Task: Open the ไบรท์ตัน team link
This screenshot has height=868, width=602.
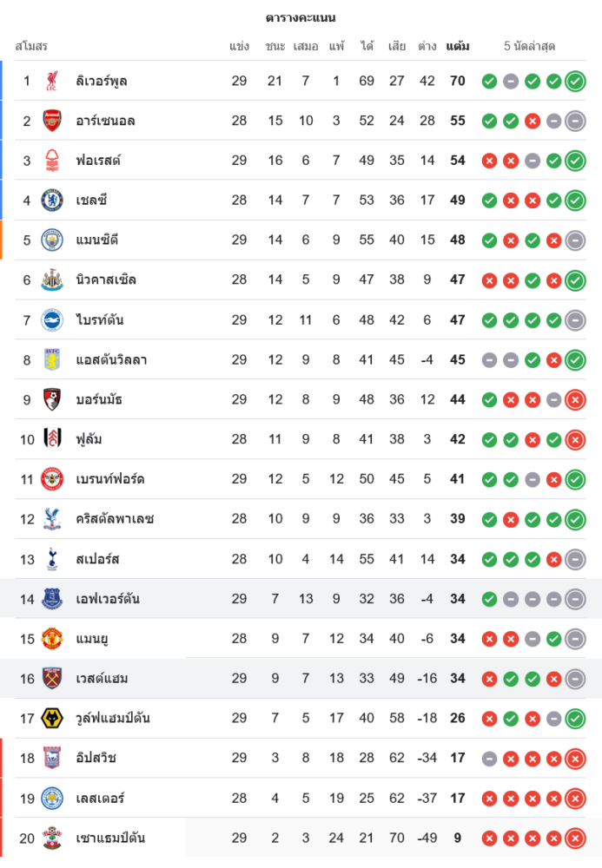Action: point(100,320)
